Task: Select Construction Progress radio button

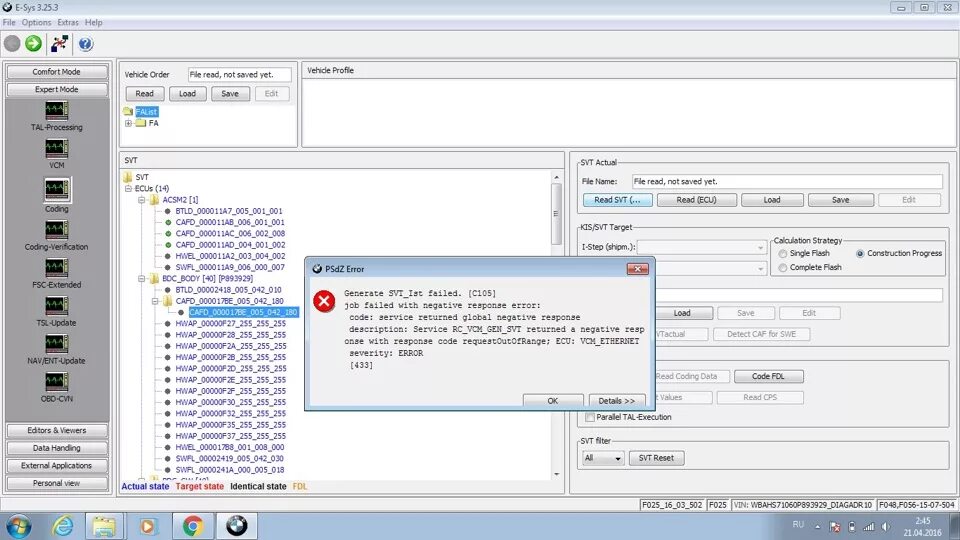Action: [x=860, y=253]
